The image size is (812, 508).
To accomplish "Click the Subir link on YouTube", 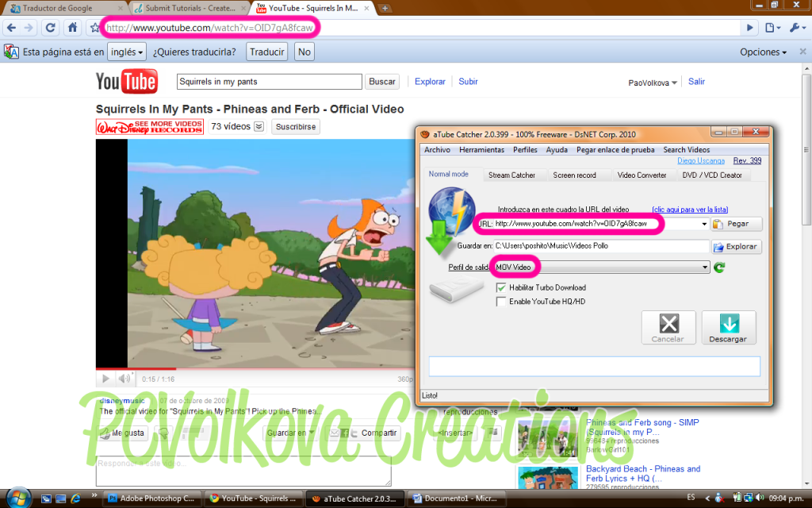I will pyautogui.click(x=468, y=82).
